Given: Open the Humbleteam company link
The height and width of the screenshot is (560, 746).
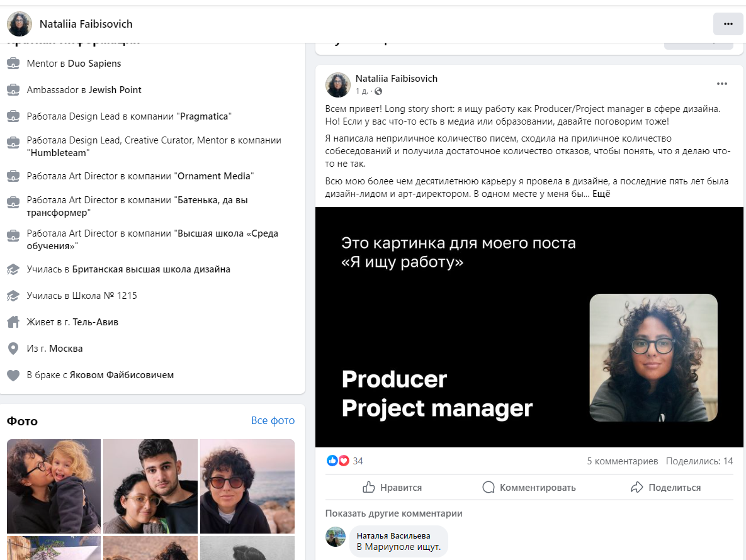Looking at the screenshot, I should click(59, 153).
